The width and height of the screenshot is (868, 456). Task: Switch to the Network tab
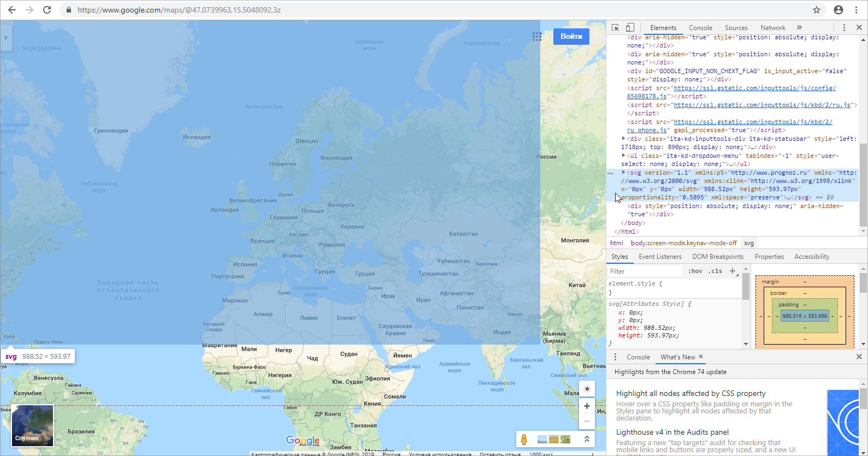click(772, 28)
